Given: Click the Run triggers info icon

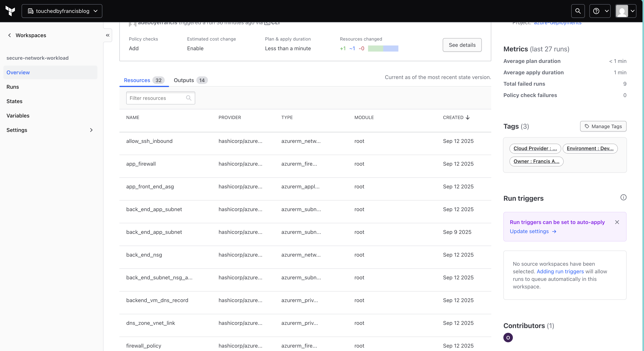Looking at the screenshot, I should click(623, 197).
